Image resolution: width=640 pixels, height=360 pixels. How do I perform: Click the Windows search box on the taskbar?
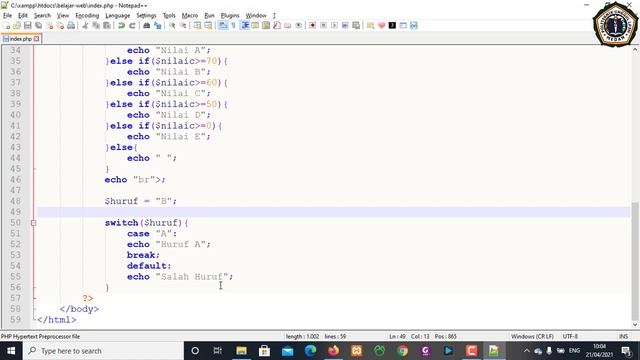103,351
